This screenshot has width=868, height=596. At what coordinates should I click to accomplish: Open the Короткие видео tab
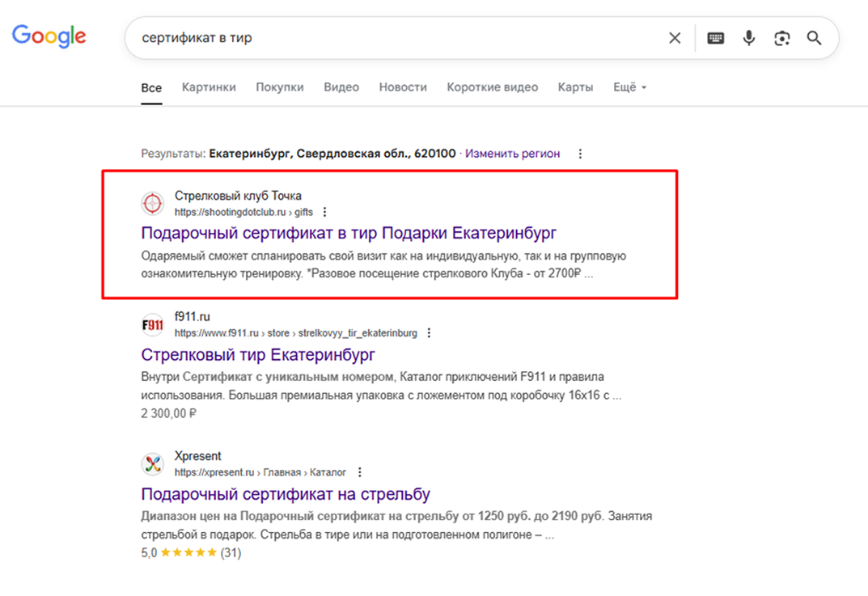click(x=492, y=87)
